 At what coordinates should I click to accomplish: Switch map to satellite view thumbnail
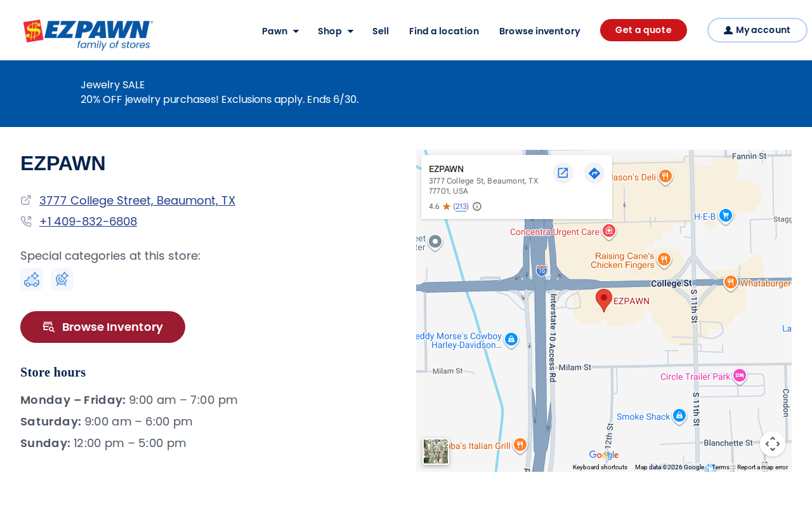pos(436,451)
